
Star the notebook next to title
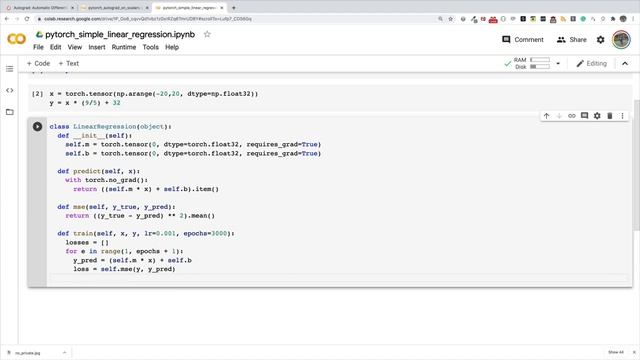click(x=207, y=34)
